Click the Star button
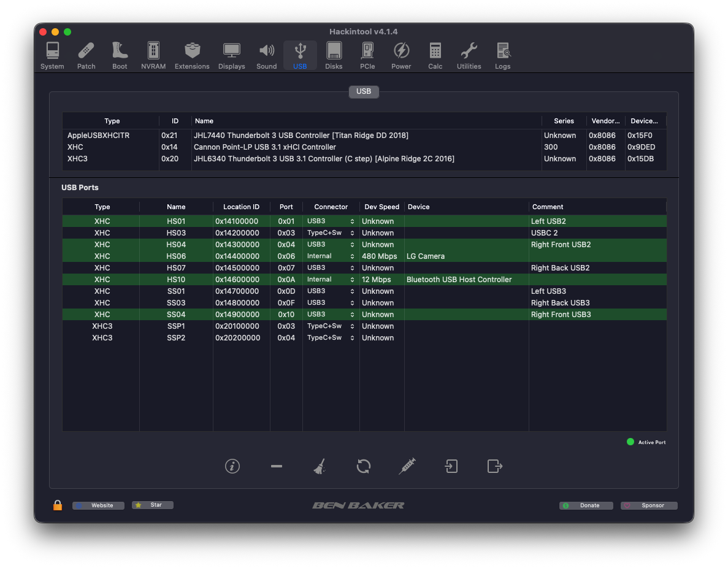Screen dimensions: 728x568 pos(153,505)
